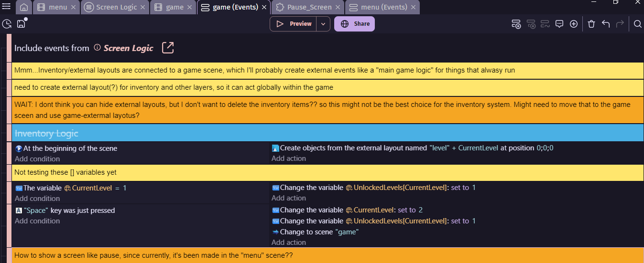Viewport: 644px width, 263px height.
Task: Search in events with the magnifier icon
Action: point(637,24)
